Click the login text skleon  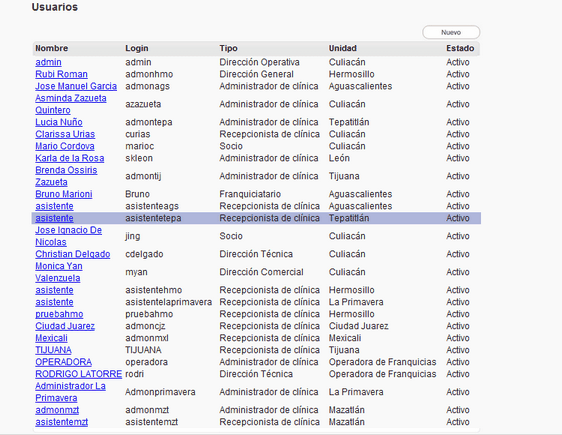coord(139,158)
